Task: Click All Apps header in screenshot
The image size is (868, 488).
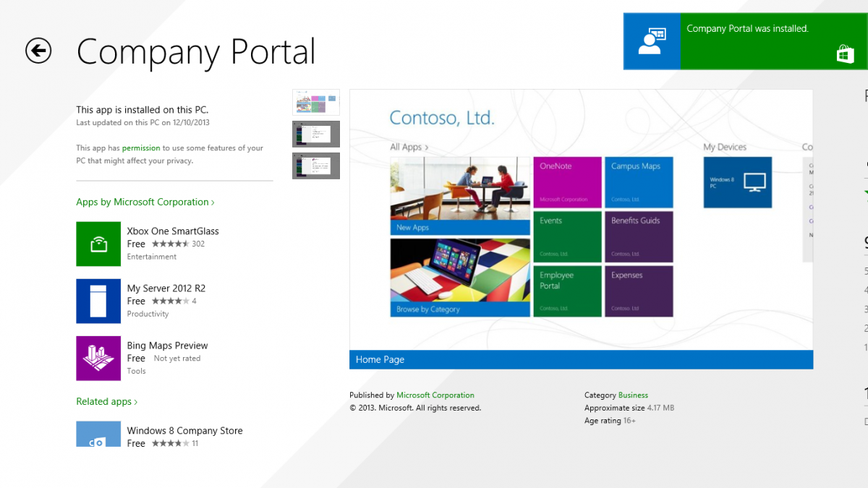Action: pos(409,147)
